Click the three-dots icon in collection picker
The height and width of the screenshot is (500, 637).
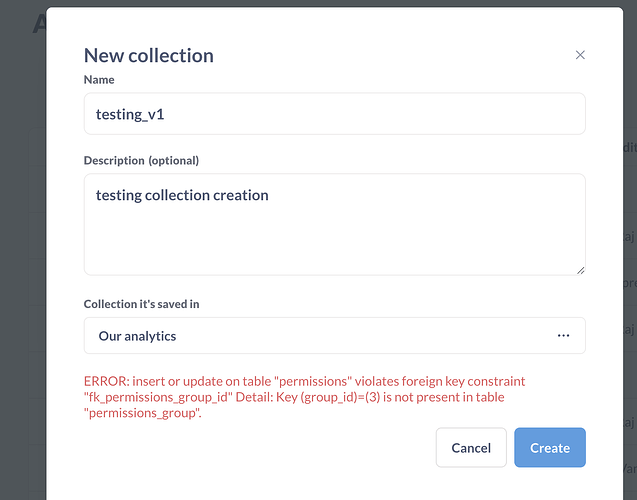[563, 335]
